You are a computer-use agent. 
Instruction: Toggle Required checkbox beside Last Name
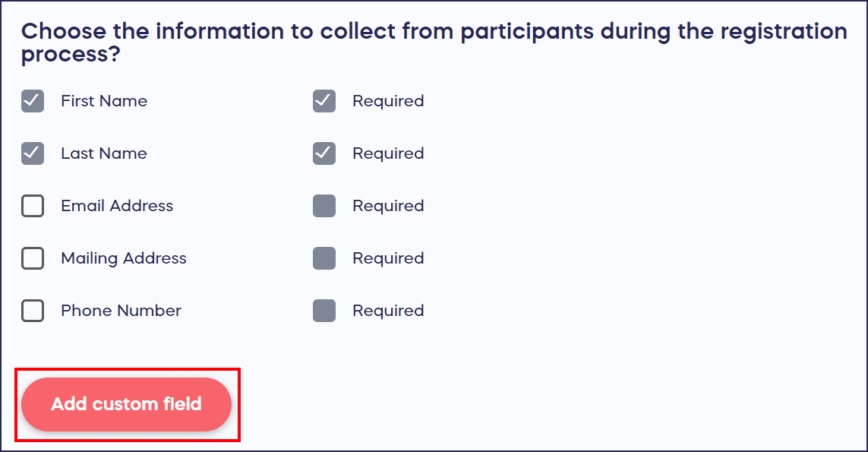[x=324, y=153]
